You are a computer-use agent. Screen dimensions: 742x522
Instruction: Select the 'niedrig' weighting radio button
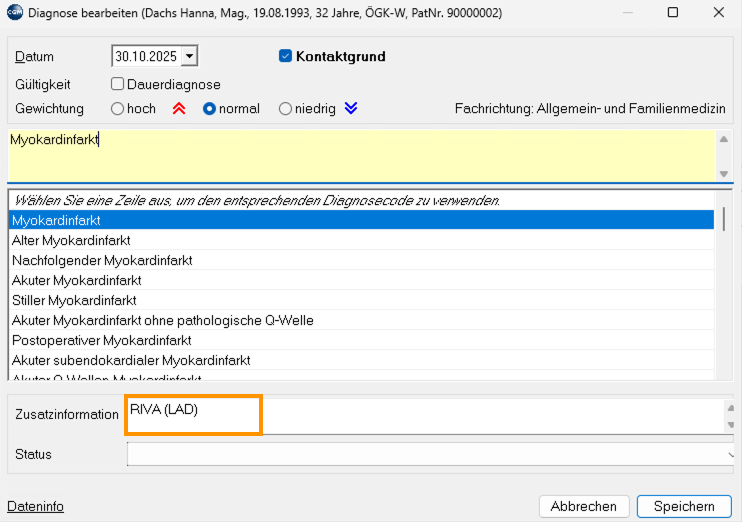click(285, 109)
